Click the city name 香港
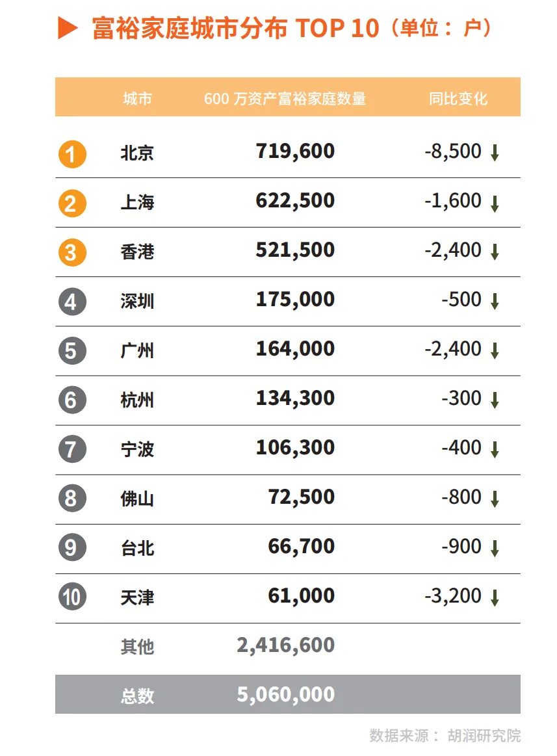Screen dimensions: 557x756 click(137, 252)
